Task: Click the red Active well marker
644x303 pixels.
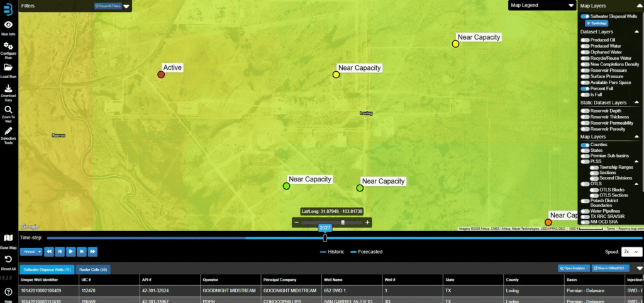Action: [161, 75]
